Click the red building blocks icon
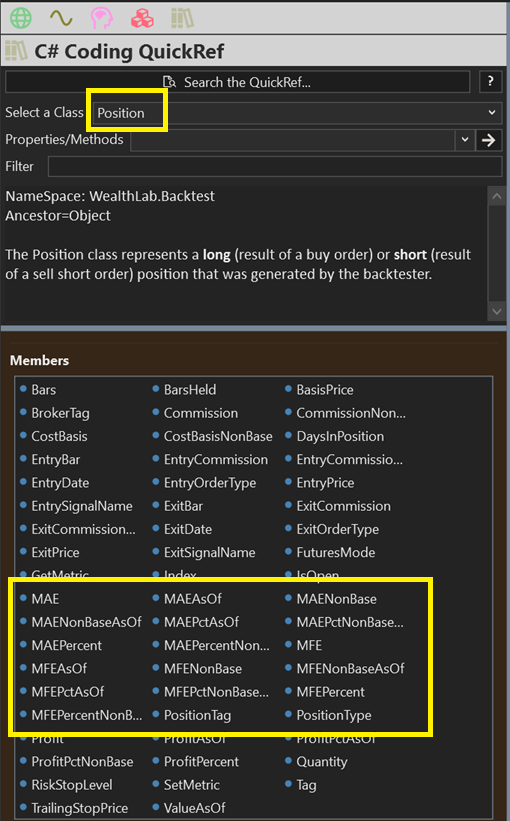Viewport: 510px width, 821px height. click(x=142, y=18)
